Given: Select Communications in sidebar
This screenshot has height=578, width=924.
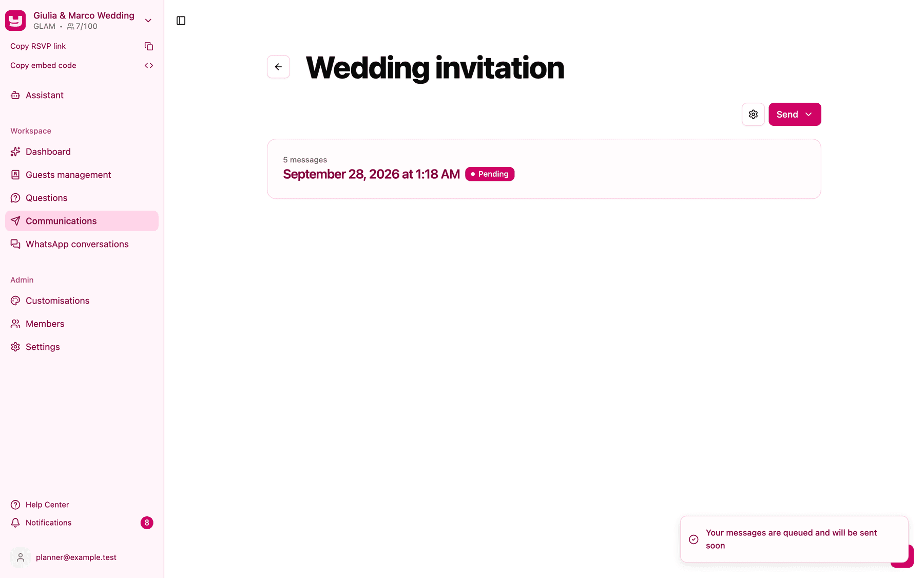Looking at the screenshot, I should tap(82, 221).
